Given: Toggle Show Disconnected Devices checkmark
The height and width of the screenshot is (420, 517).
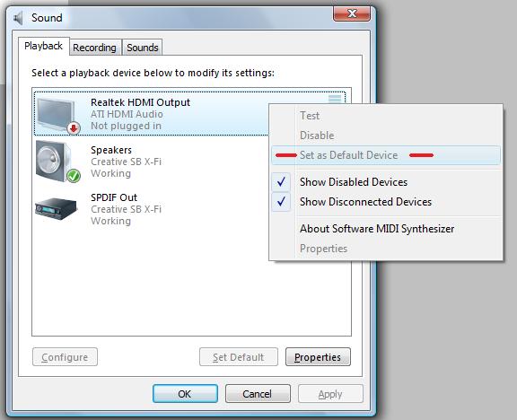Looking at the screenshot, I should (281, 202).
